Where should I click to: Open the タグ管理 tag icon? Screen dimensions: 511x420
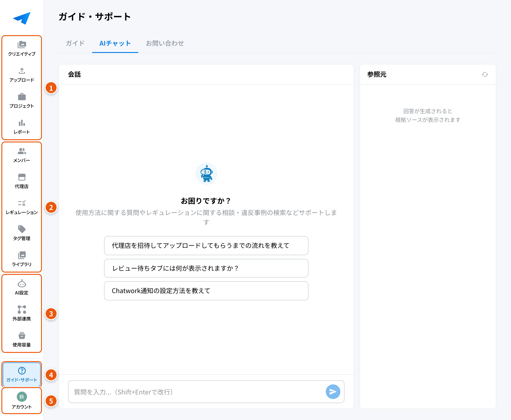coord(22,229)
